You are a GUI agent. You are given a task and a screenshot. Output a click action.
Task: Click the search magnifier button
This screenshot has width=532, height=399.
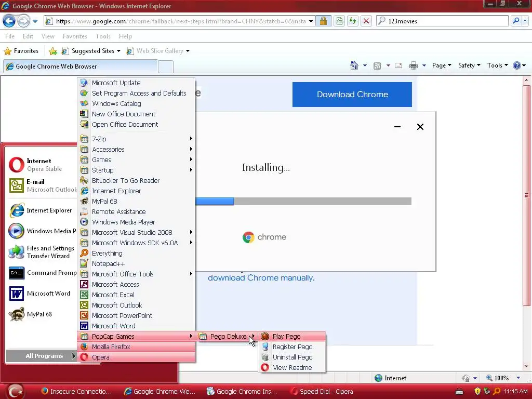point(516,21)
